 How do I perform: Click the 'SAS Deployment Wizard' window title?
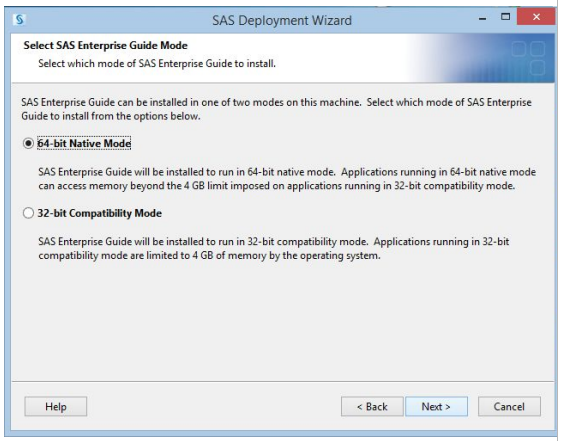coord(282,20)
